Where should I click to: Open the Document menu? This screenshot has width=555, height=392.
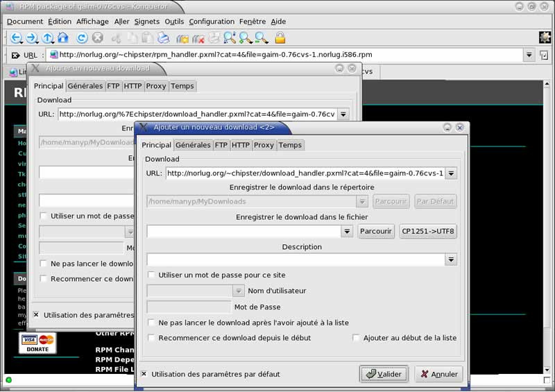25,22
